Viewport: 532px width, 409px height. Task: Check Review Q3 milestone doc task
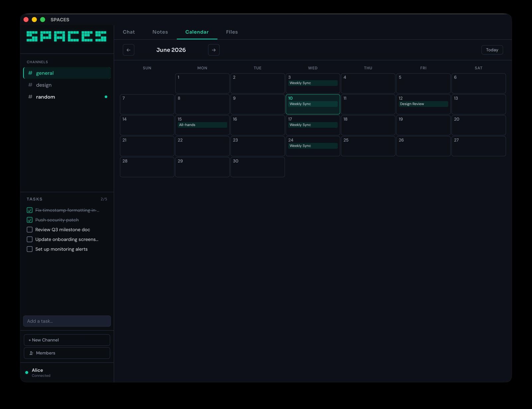click(x=30, y=230)
